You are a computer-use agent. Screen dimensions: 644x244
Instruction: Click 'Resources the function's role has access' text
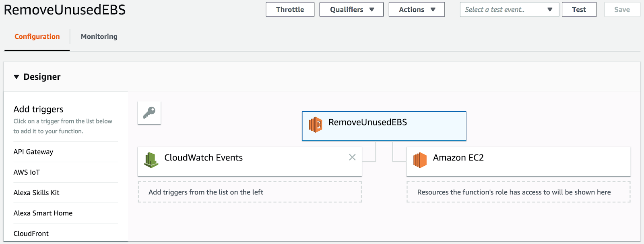[514, 192]
